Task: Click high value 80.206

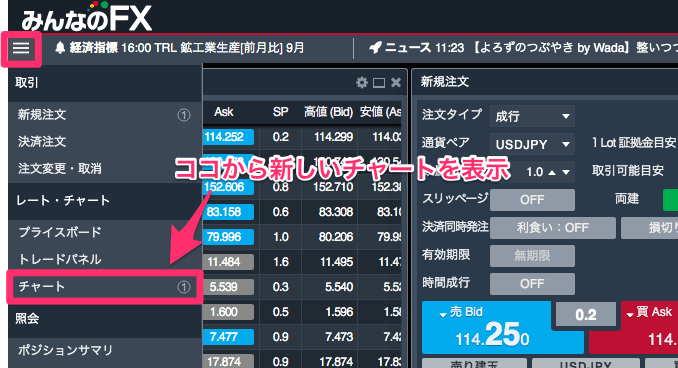Action: [x=336, y=237]
